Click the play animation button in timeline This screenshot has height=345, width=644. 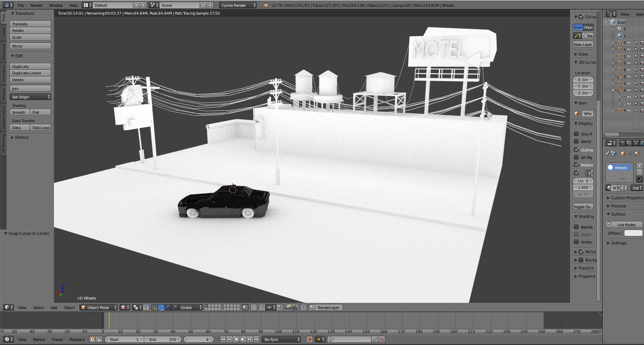[x=243, y=339]
